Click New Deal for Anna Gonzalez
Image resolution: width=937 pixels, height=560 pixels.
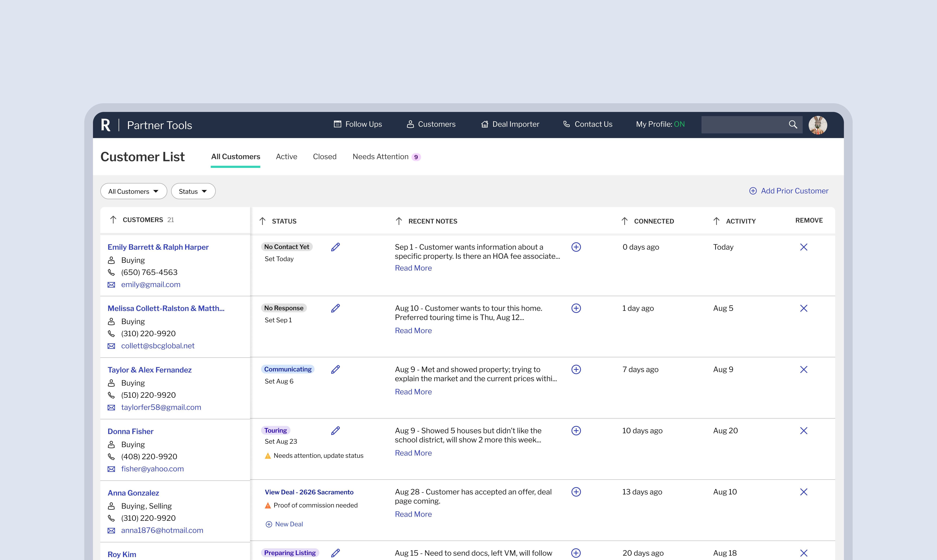[x=284, y=524]
